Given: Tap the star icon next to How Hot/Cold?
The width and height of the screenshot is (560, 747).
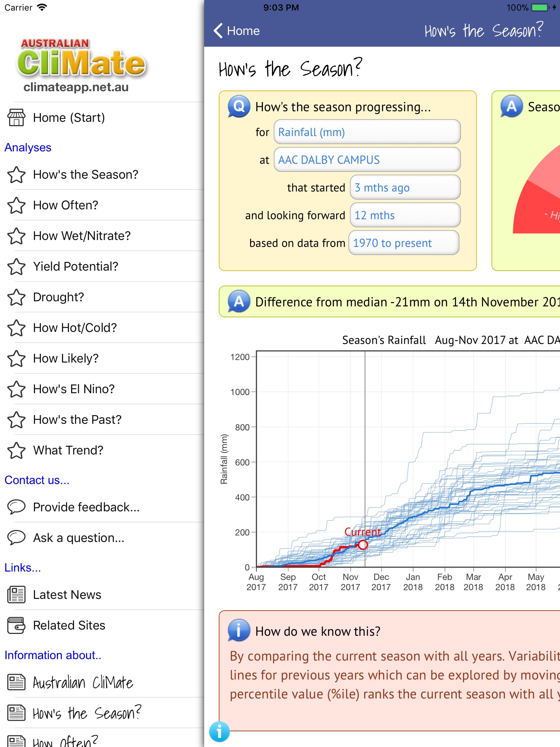Looking at the screenshot, I should click(x=16, y=328).
